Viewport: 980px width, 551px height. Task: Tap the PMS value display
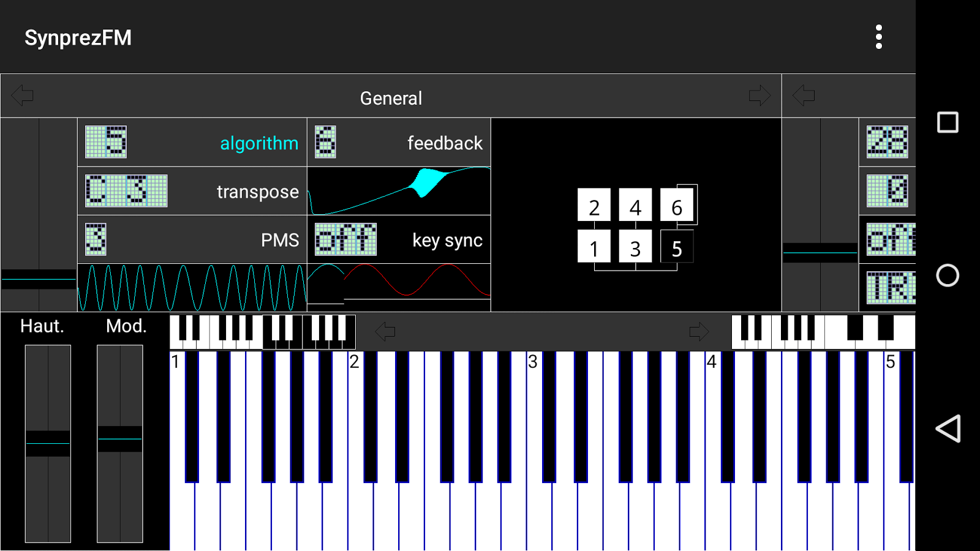[x=95, y=240]
